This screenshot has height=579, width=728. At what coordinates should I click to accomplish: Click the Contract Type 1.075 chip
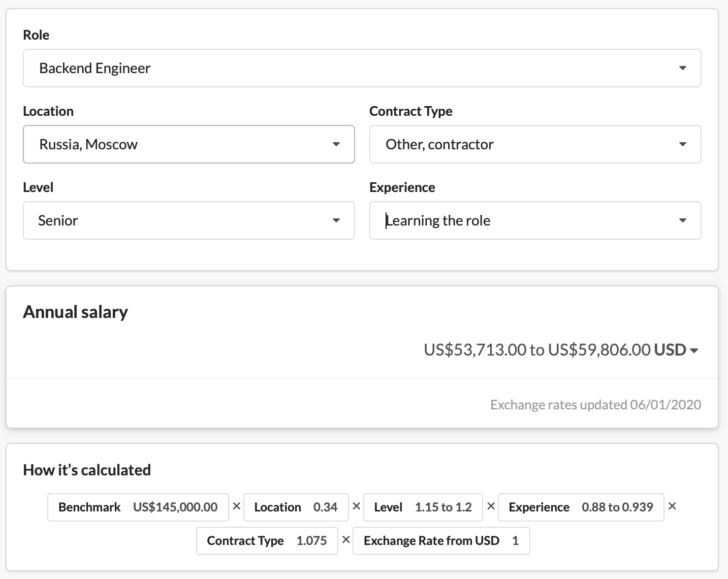tap(267, 541)
